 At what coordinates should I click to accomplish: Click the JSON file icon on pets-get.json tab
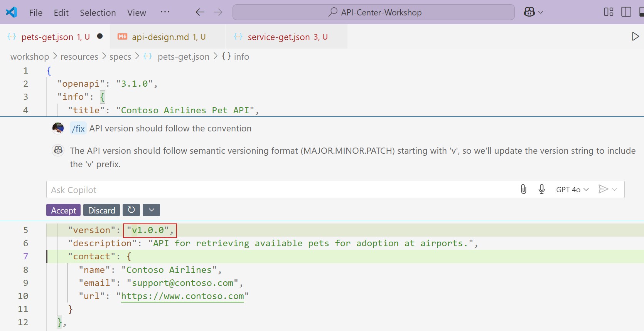pos(12,37)
